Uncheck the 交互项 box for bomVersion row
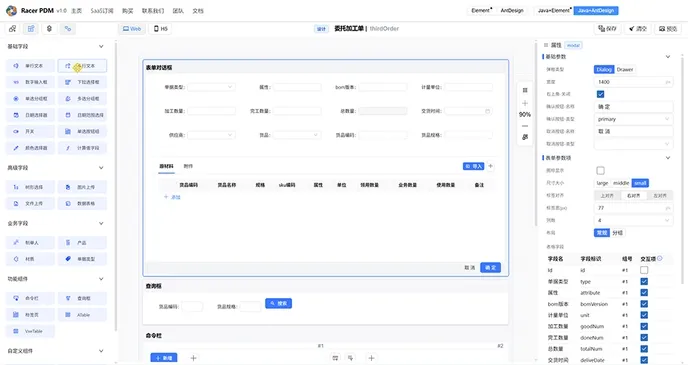 tap(644, 304)
